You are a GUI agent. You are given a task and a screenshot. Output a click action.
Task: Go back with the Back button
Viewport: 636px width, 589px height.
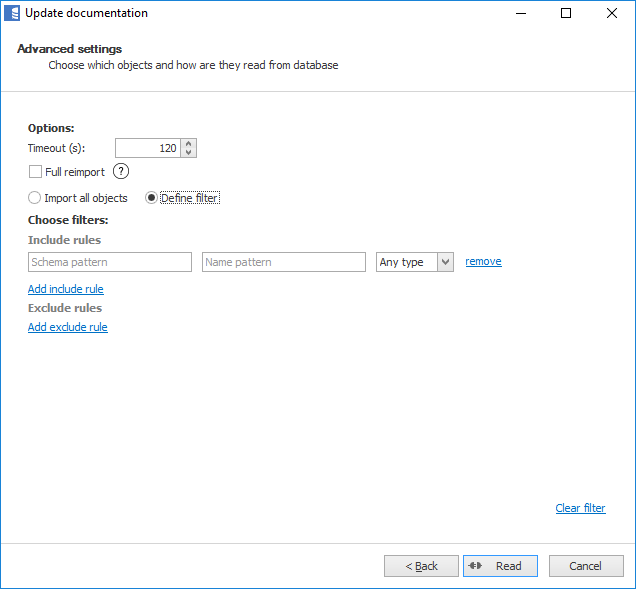pos(421,566)
